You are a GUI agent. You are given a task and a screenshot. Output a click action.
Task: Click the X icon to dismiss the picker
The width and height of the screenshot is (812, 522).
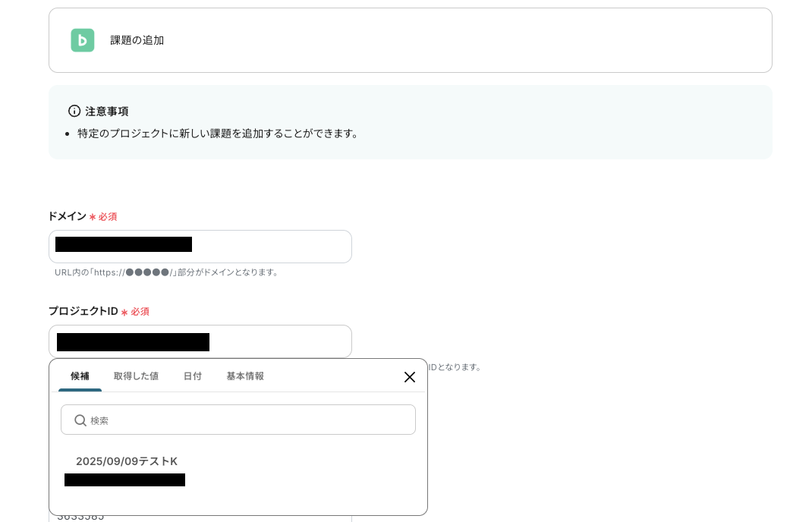pos(410,377)
